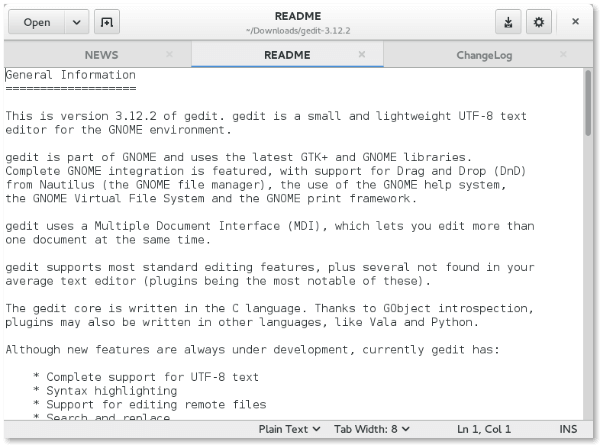Close the ChangeLog tab
This screenshot has height=445, width=600.
(563, 54)
